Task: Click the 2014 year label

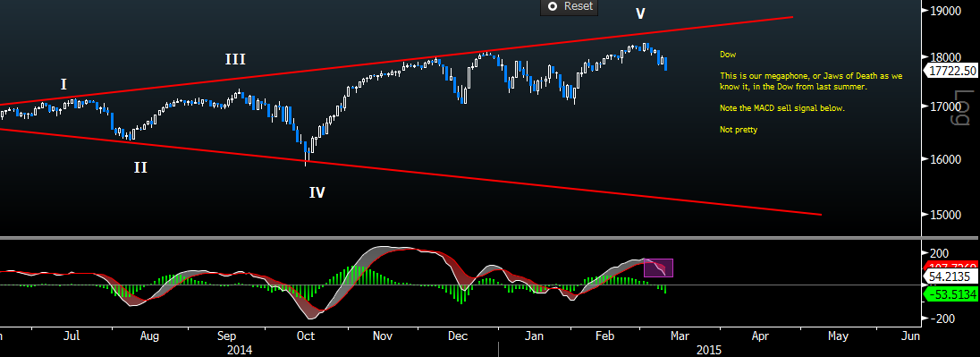Action: [240, 350]
